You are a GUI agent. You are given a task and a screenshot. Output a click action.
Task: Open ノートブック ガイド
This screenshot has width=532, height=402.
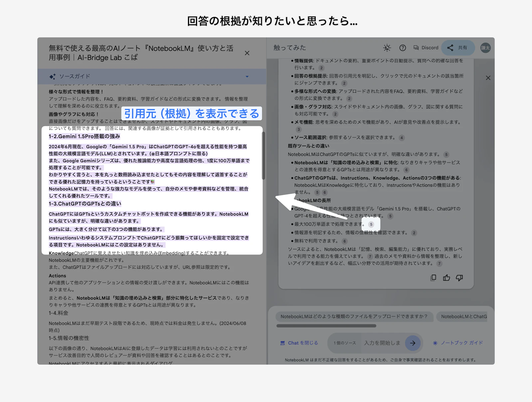click(458, 343)
